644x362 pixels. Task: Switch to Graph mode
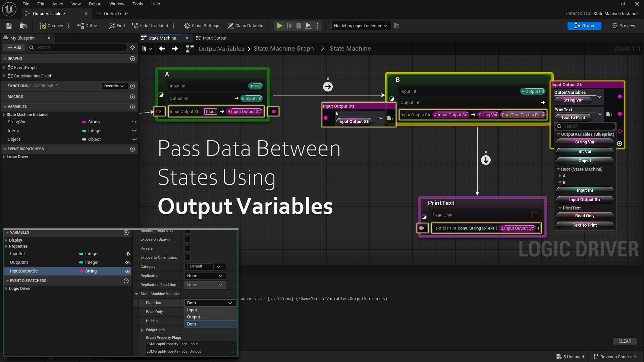pyautogui.click(x=584, y=26)
